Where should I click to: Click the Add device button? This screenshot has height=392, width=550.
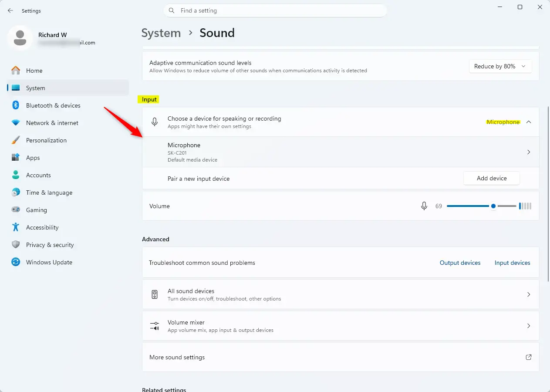pyautogui.click(x=492, y=178)
